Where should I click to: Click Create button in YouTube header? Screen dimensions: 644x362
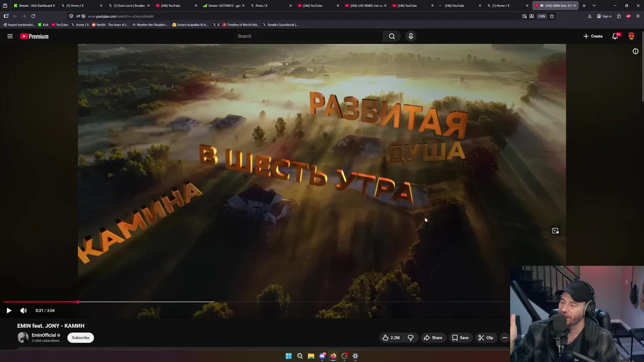[x=593, y=36]
